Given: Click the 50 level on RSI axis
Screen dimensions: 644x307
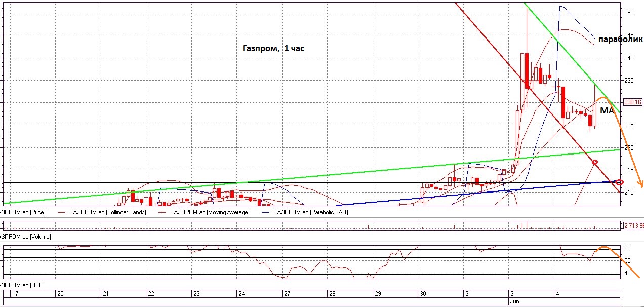Looking at the screenshot, I should 627,261.
